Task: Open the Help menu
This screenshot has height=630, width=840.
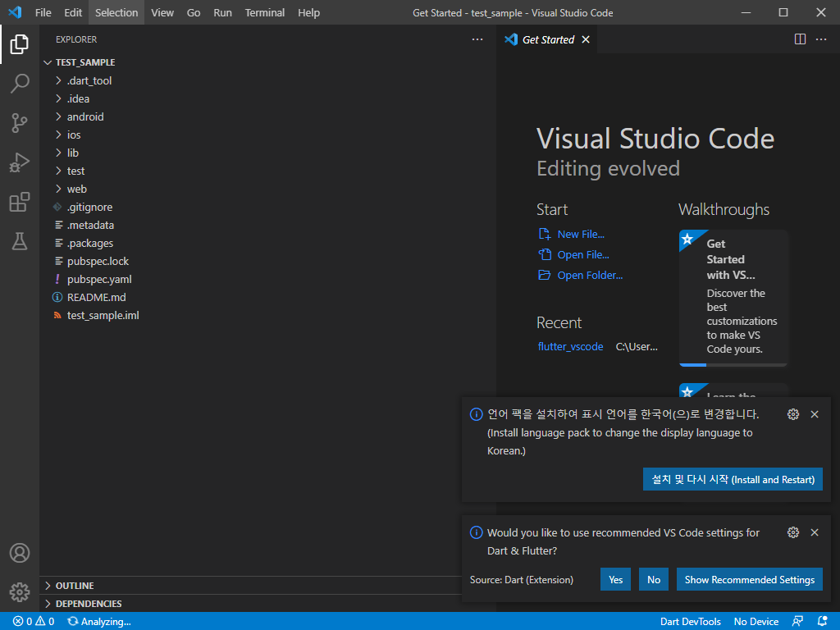Action: click(308, 12)
